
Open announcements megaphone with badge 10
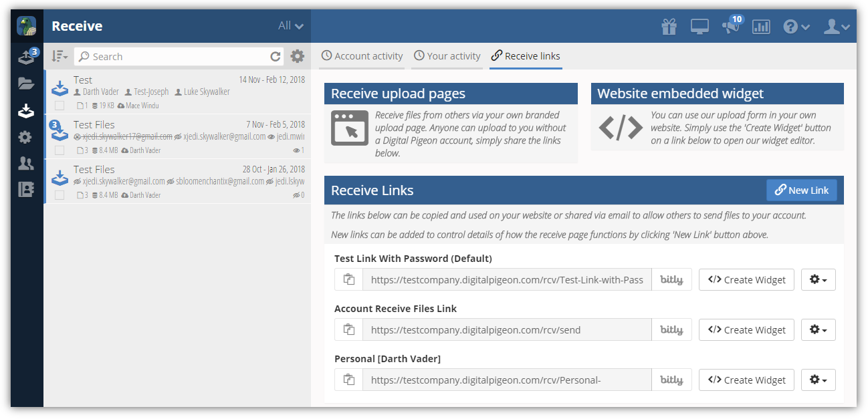point(732,25)
